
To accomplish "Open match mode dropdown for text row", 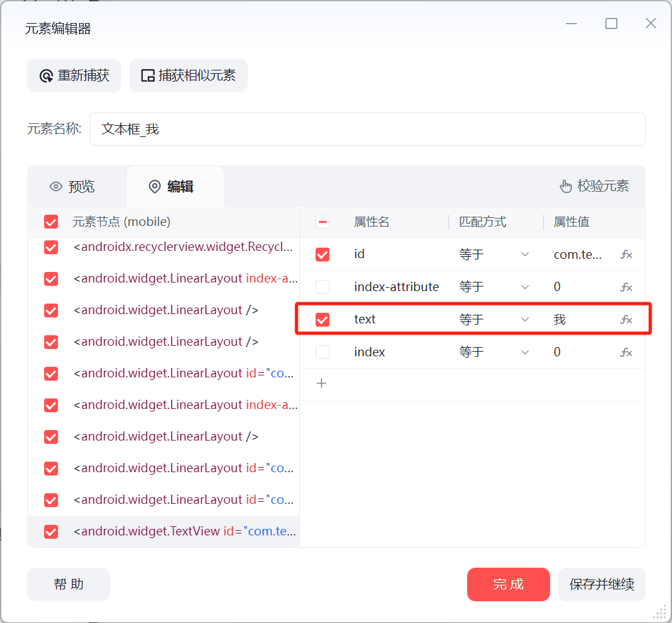I will click(494, 319).
